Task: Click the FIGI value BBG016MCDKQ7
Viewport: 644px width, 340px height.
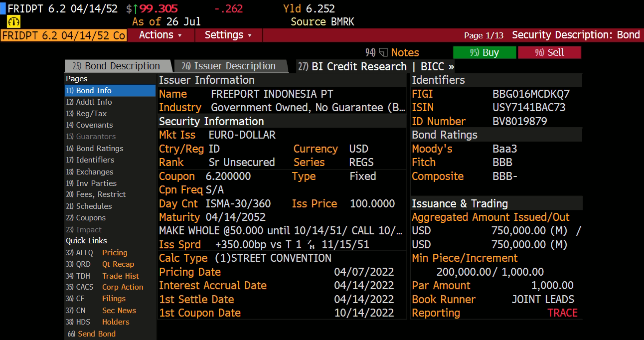Action: [x=531, y=94]
